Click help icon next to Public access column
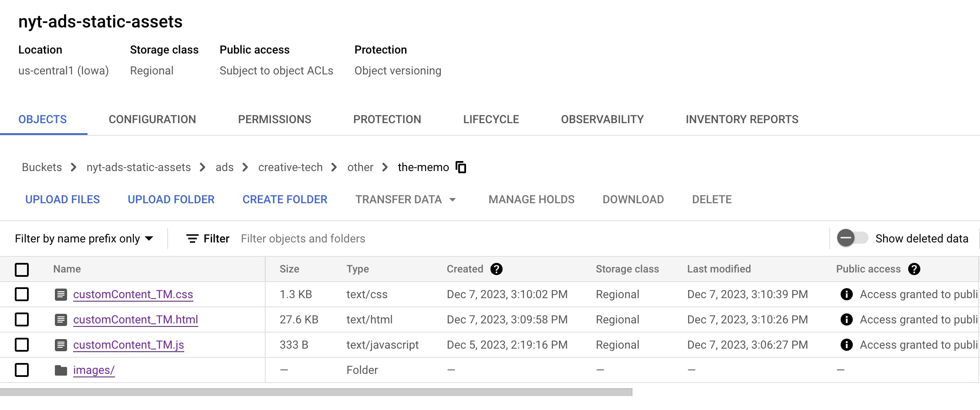The image size is (980, 410). point(914,269)
